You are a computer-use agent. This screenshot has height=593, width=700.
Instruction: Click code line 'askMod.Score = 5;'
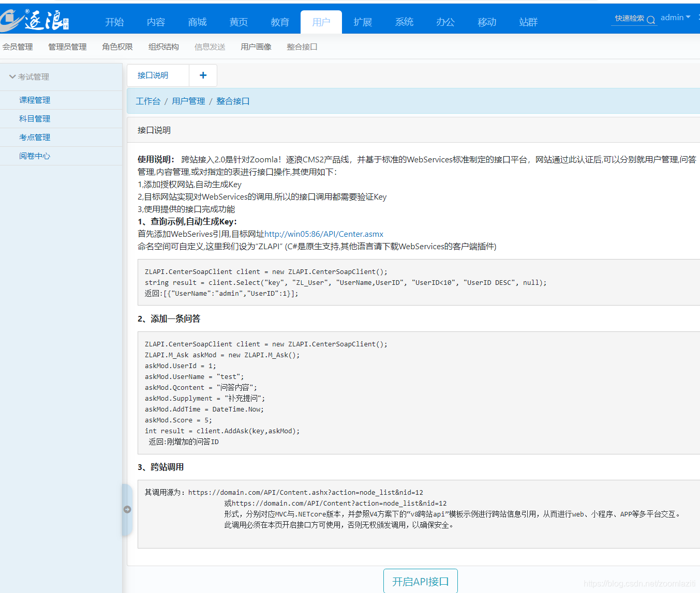[x=178, y=420]
